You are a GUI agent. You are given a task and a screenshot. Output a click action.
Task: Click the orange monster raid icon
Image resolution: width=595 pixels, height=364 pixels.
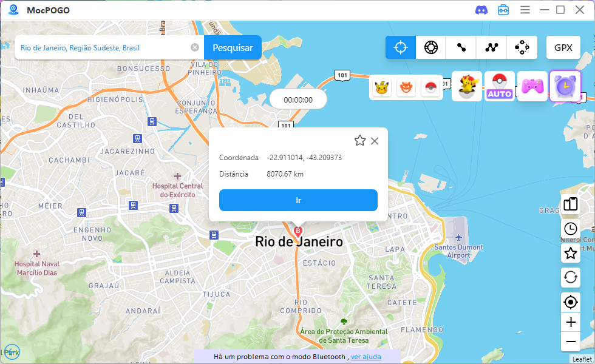click(x=406, y=87)
